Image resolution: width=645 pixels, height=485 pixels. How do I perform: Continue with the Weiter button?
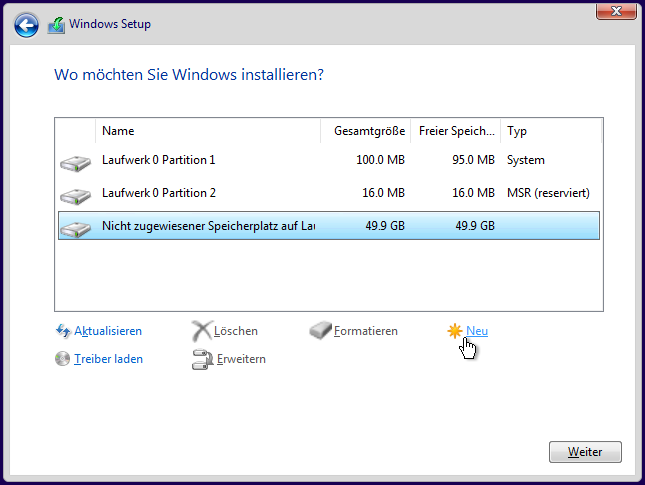pos(585,452)
